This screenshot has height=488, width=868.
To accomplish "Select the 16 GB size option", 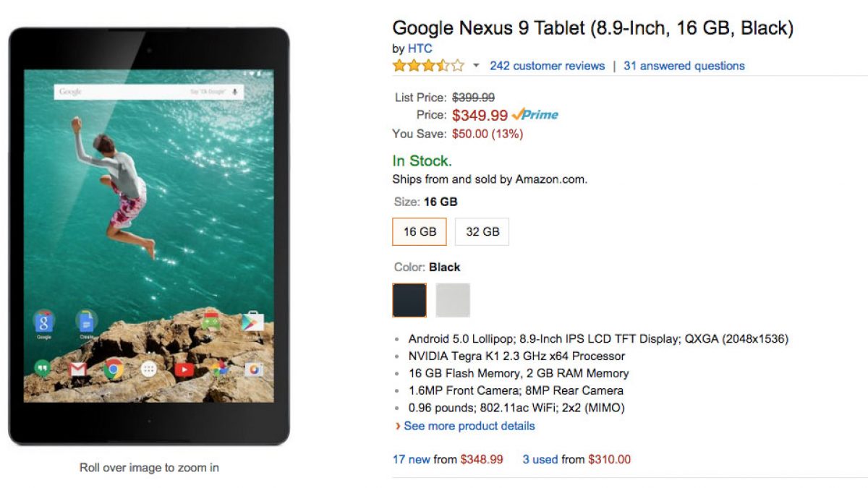I will pyautogui.click(x=420, y=232).
